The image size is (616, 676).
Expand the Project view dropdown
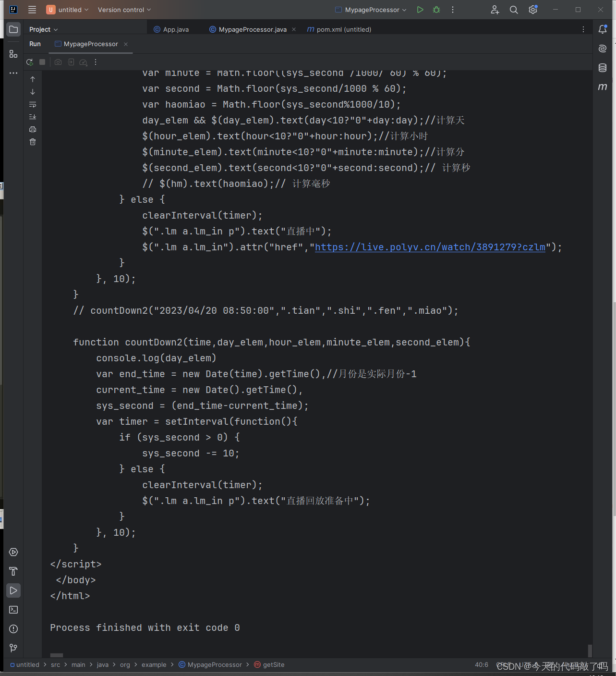click(43, 29)
